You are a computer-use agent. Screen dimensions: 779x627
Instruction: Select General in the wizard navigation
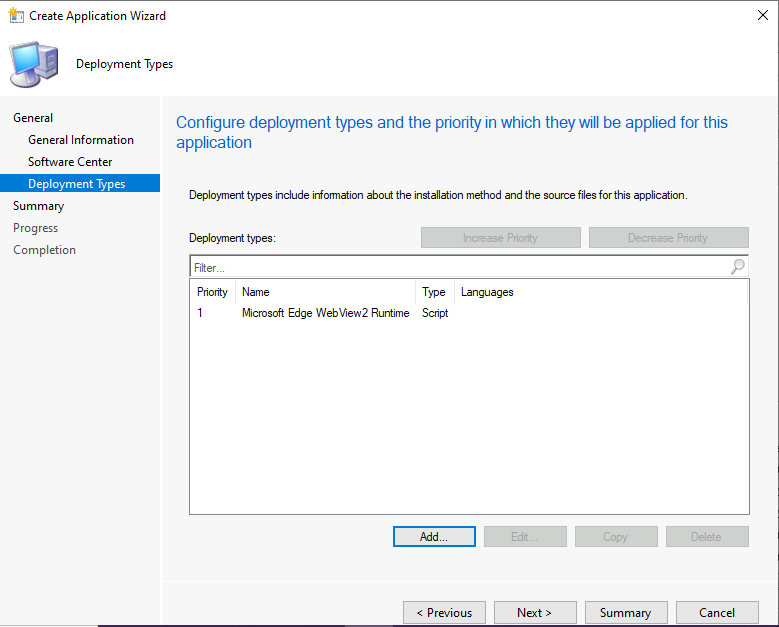[33, 118]
